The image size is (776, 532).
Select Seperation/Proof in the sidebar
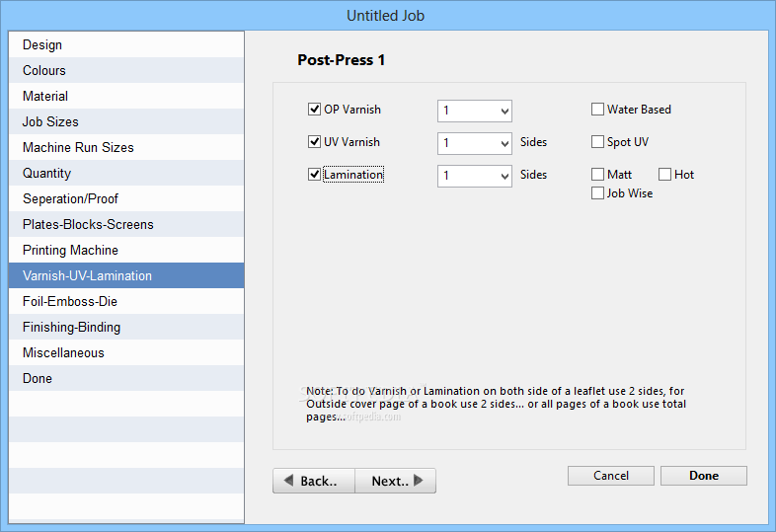126,199
